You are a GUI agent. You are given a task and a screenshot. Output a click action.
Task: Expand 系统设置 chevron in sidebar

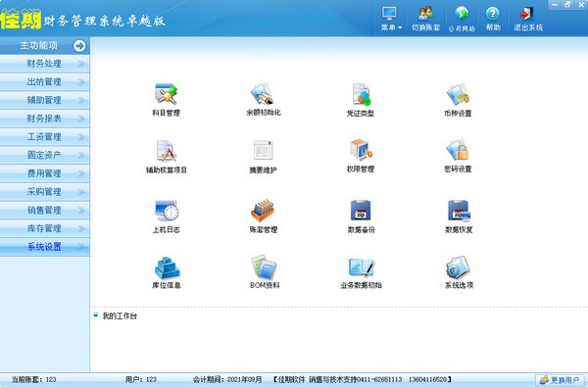[x=81, y=247]
